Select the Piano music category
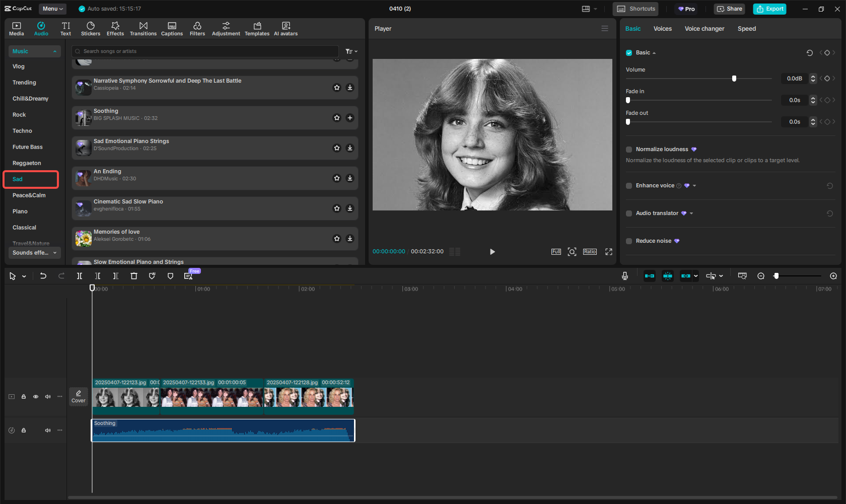The image size is (846, 504). [x=20, y=211]
